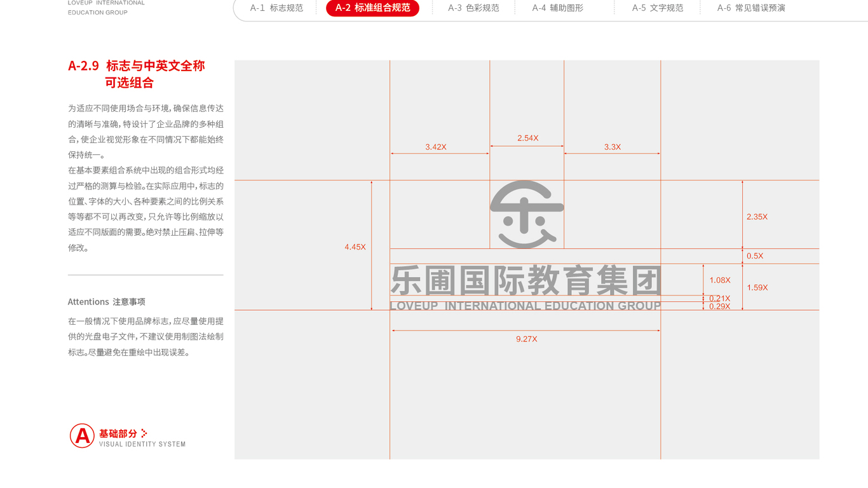Click the 基础部分 label
Viewport: 868px width, 488px height.
[118, 433]
